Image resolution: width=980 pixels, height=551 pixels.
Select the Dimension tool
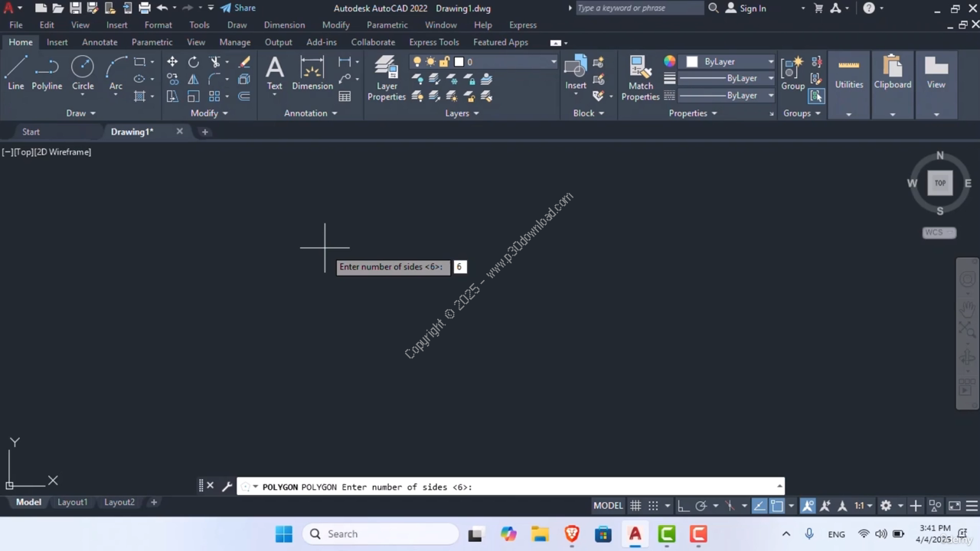[312, 73]
